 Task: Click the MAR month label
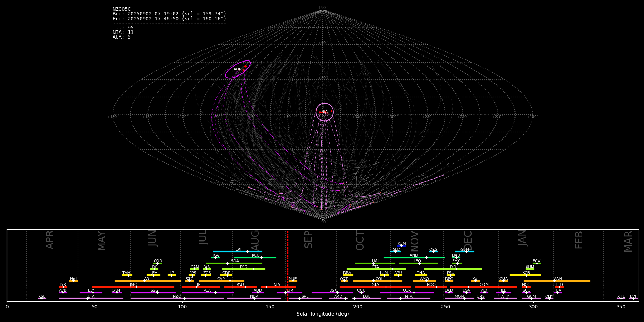[628, 241]
